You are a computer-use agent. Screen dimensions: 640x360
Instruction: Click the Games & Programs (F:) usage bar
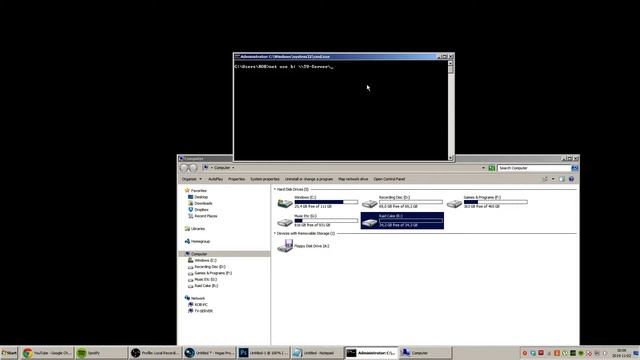point(496,202)
